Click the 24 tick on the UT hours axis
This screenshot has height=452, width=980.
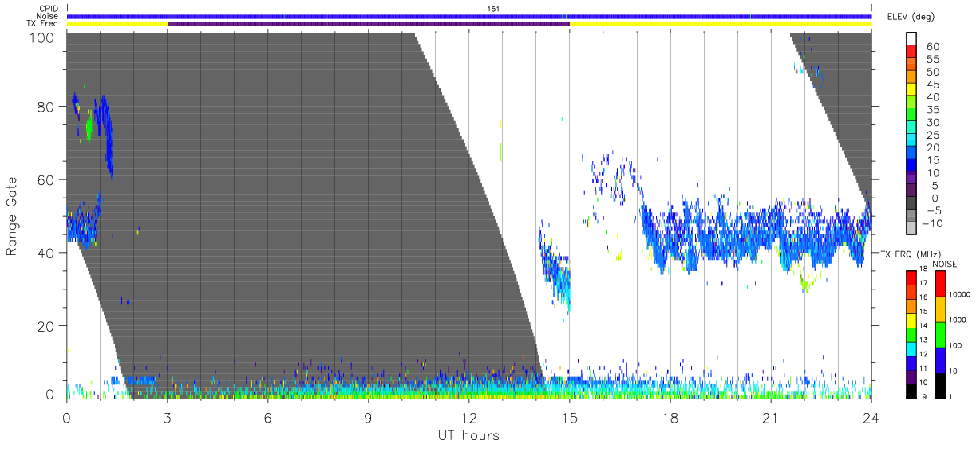(871, 418)
